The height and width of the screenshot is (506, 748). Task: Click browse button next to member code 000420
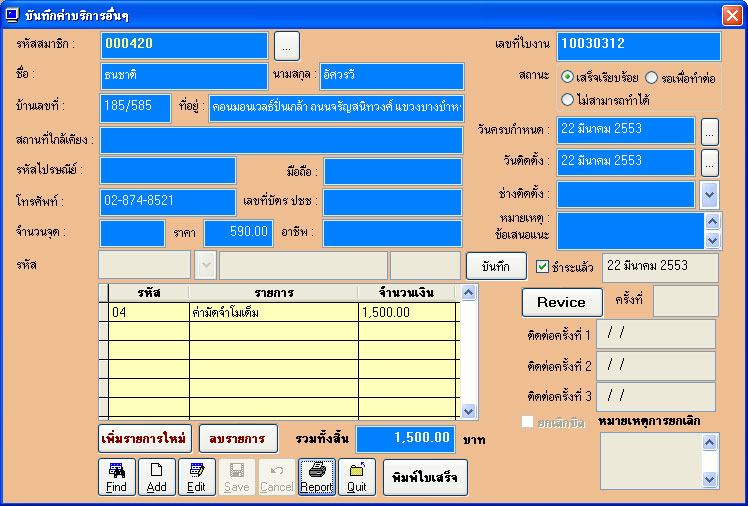click(286, 45)
